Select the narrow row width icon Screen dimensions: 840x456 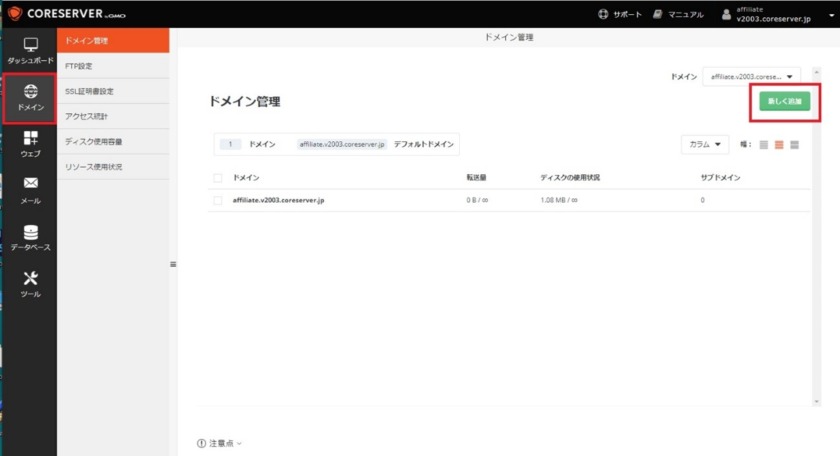764,145
